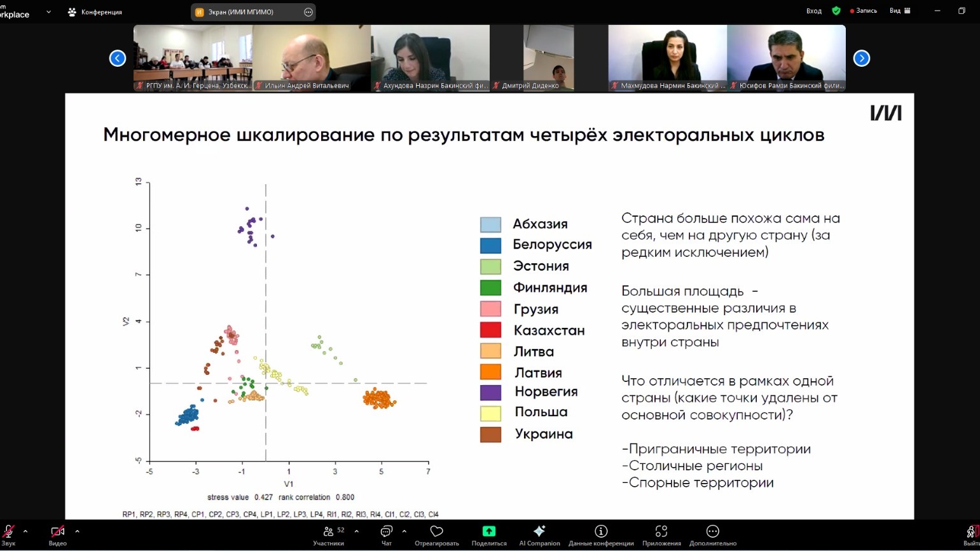Screen dimensions: 980x551
Task: Open the Приложения apps icon
Action: click(661, 534)
